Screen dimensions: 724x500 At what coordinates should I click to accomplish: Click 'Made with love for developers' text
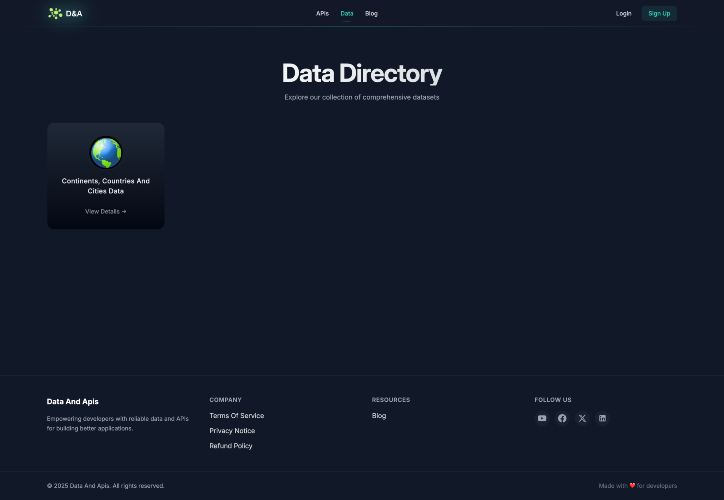pos(638,486)
